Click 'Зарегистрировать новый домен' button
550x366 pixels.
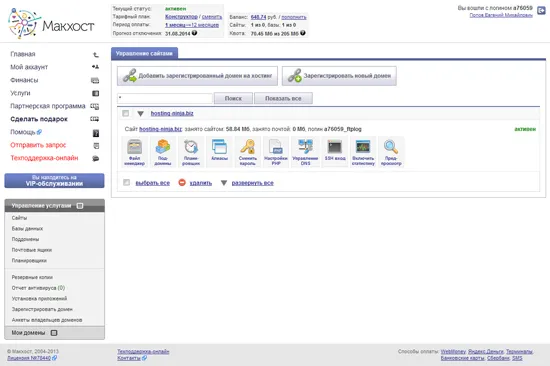339,76
